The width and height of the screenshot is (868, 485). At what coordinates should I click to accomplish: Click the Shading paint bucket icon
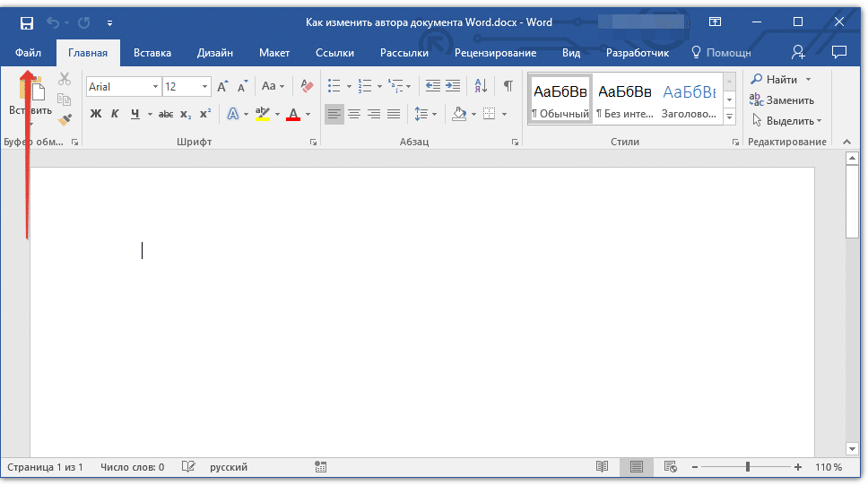tap(459, 114)
